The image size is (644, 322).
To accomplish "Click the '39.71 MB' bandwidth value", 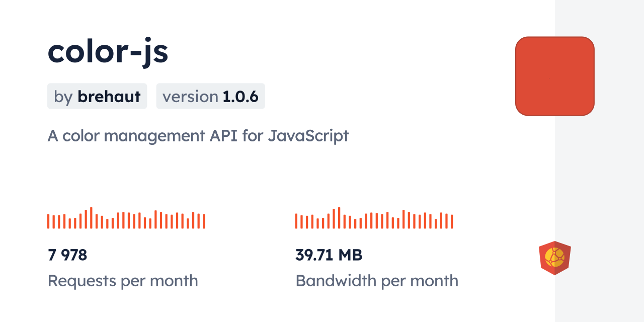I will pyautogui.click(x=329, y=255).
